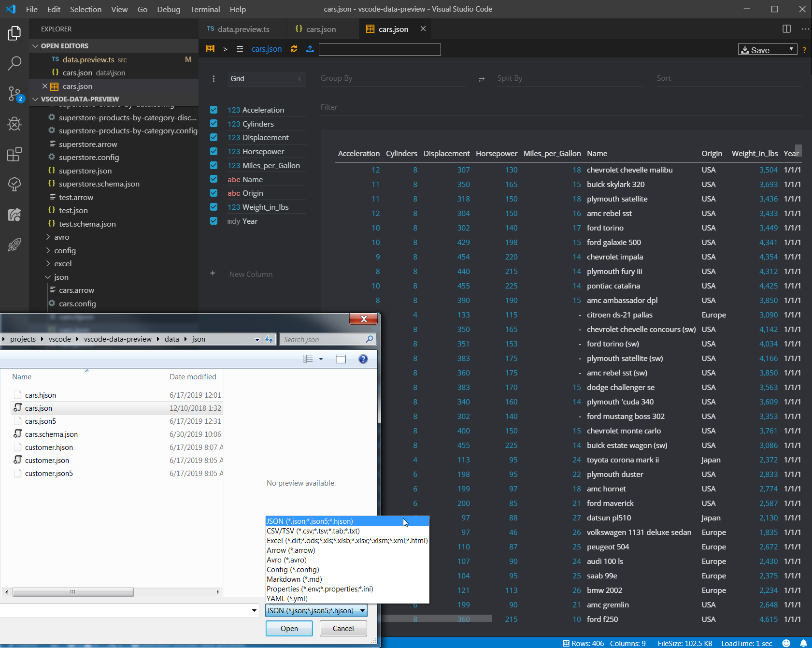Open the Debug view bug icon
The image size is (812, 648).
tap(14, 124)
